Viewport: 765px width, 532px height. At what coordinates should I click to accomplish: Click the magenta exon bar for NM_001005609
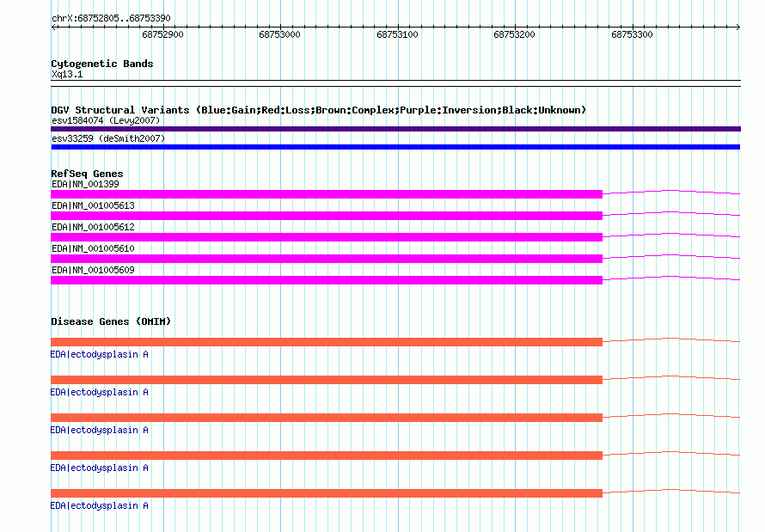(327, 280)
